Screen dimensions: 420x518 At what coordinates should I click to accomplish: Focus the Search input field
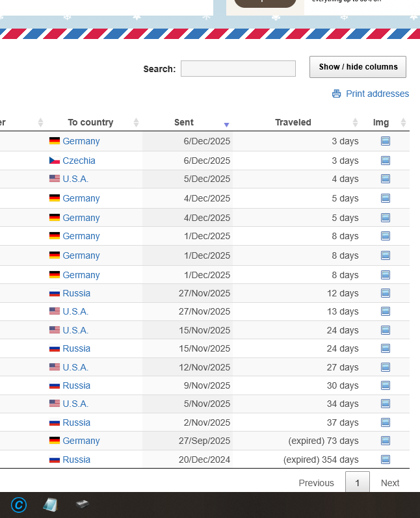[238, 69]
